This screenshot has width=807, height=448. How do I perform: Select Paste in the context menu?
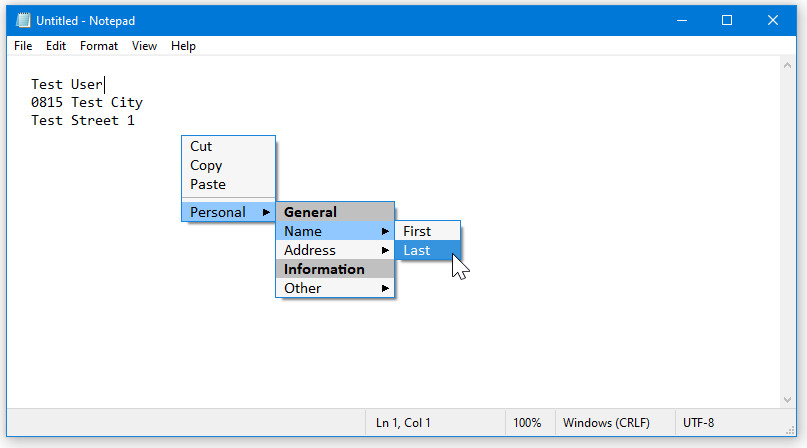208,184
